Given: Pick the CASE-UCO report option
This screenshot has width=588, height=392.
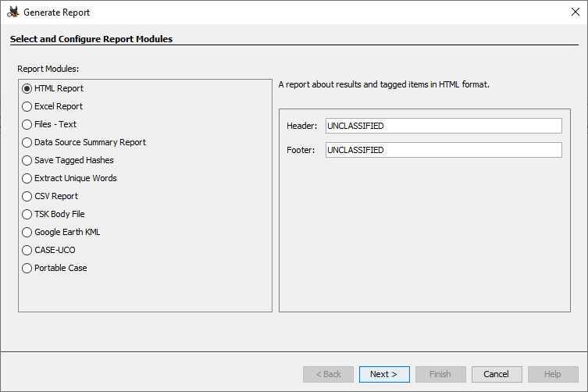Looking at the screenshot, I should 27,250.
